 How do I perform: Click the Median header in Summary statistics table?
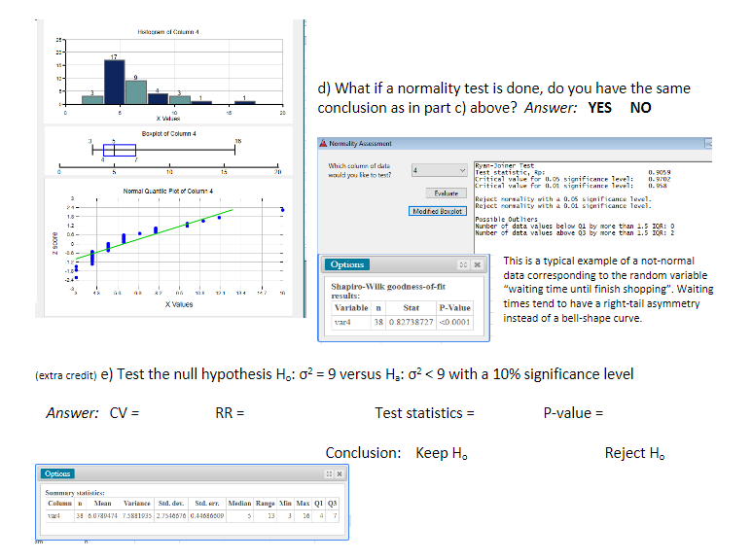pos(239,504)
